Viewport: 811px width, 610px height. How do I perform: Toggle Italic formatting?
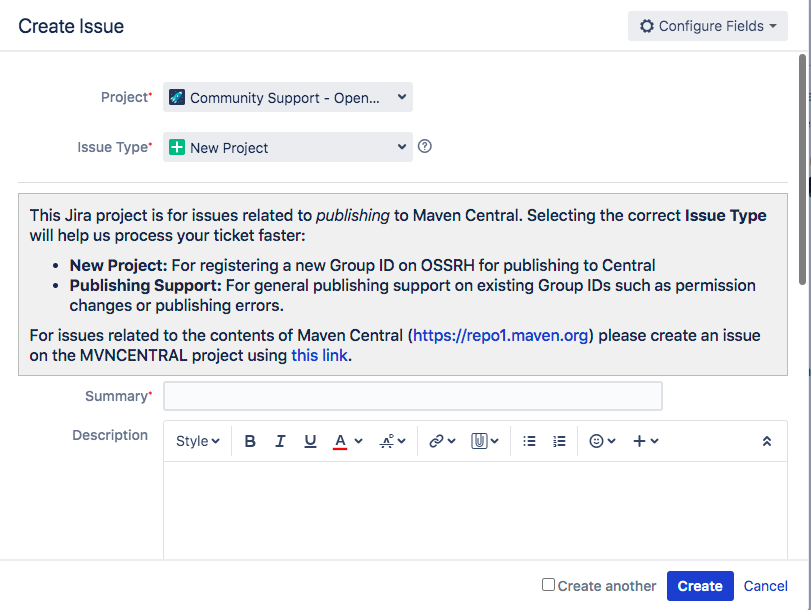click(280, 441)
